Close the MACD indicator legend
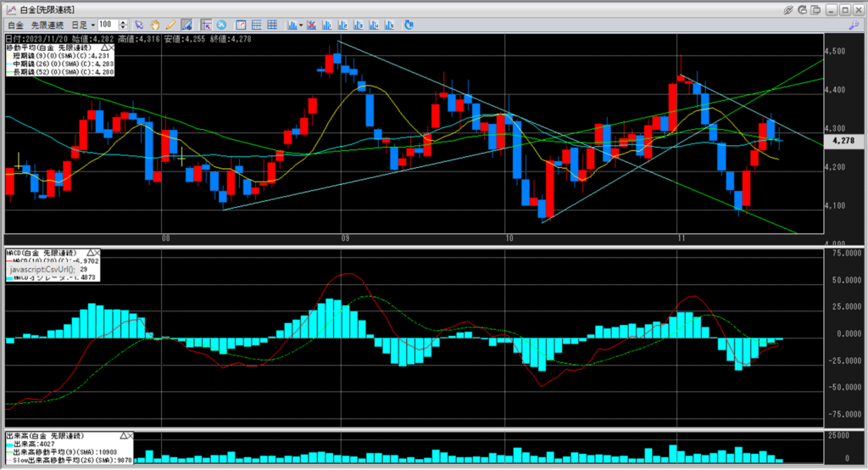This screenshot has width=868, height=470. tap(97, 253)
